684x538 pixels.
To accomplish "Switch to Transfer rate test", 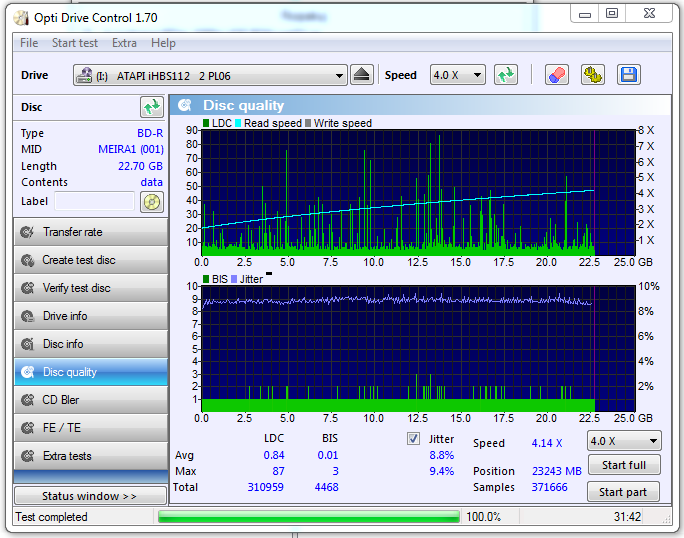I will click(91, 232).
